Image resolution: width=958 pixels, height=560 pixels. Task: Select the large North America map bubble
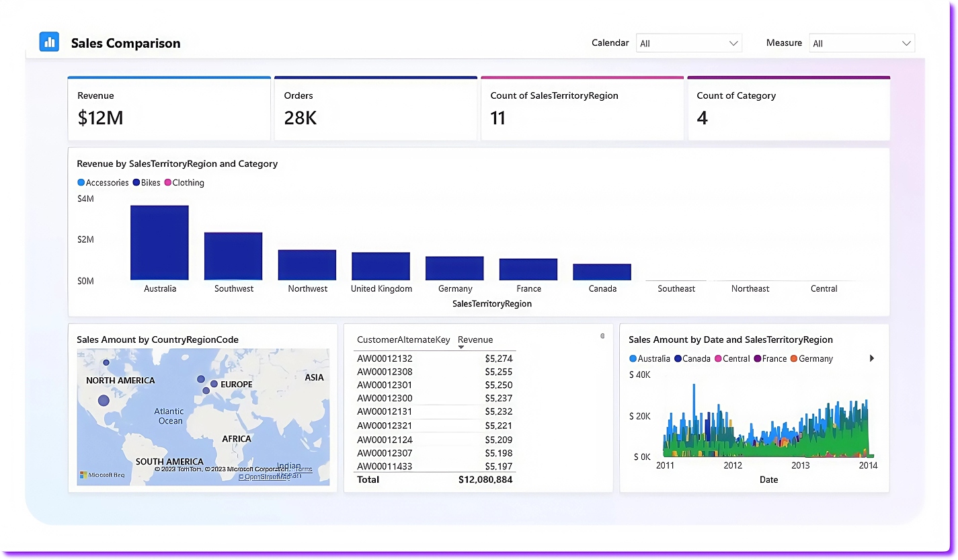[x=104, y=401]
